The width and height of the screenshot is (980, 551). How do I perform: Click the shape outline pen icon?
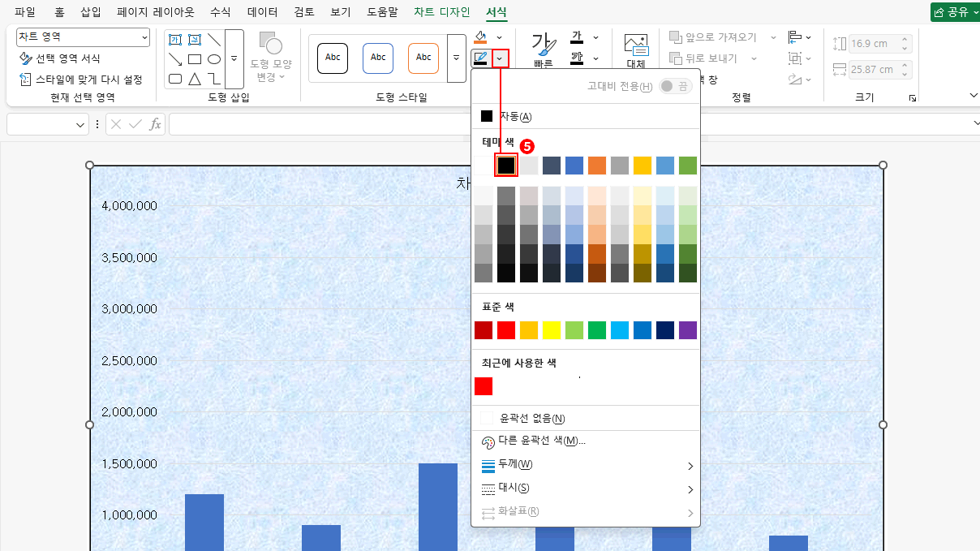click(480, 58)
